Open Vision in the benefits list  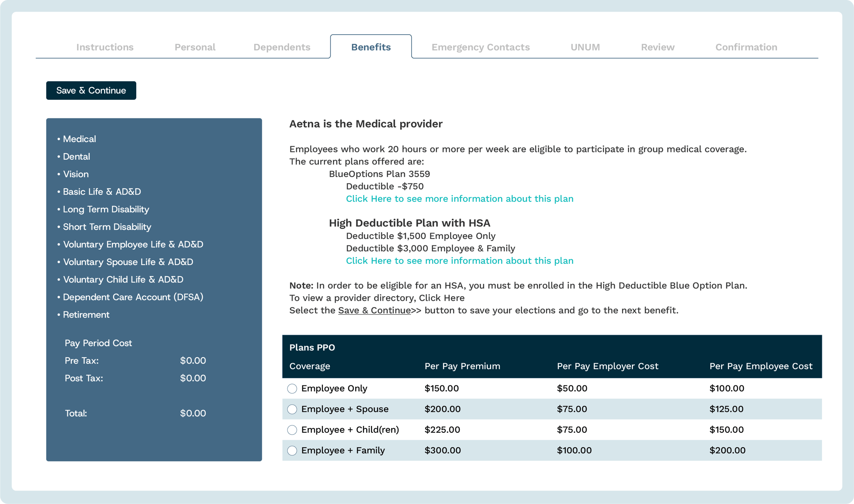76,174
